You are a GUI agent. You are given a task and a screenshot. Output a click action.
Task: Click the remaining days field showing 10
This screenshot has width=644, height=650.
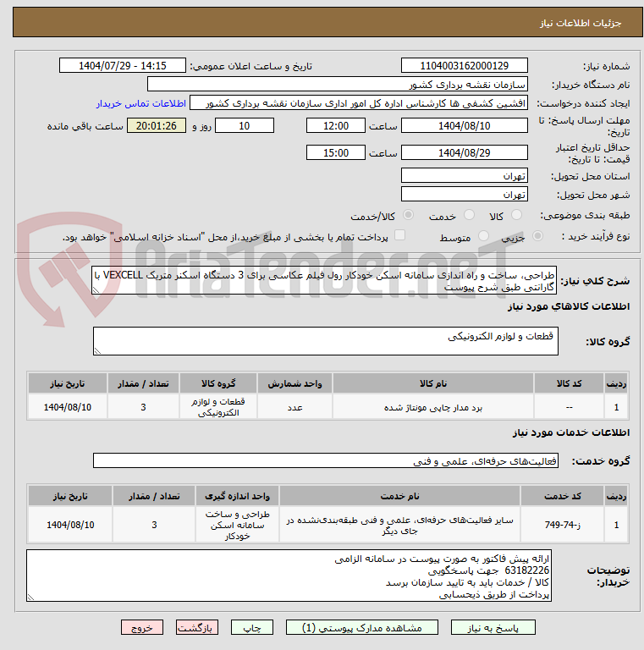(x=244, y=125)
